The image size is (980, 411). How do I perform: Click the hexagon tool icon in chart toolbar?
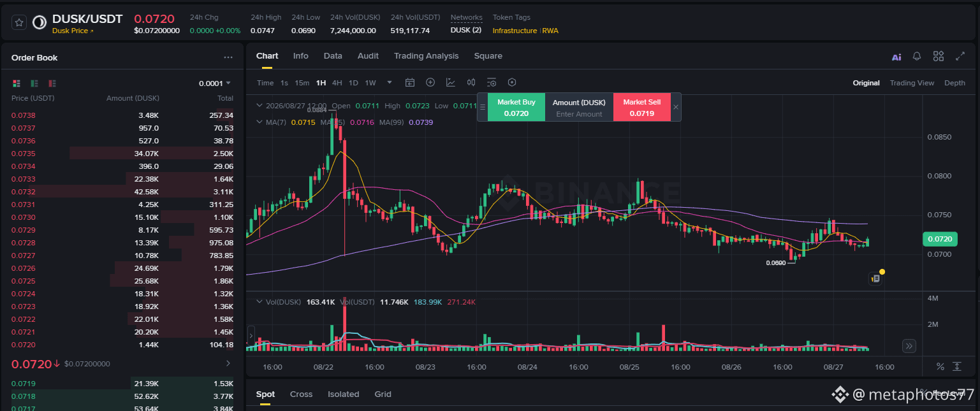[511, 82]
